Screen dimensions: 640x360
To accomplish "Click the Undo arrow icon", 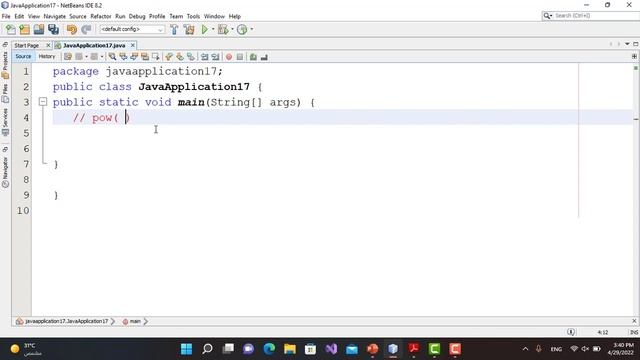I will click(x=72, y=29).
